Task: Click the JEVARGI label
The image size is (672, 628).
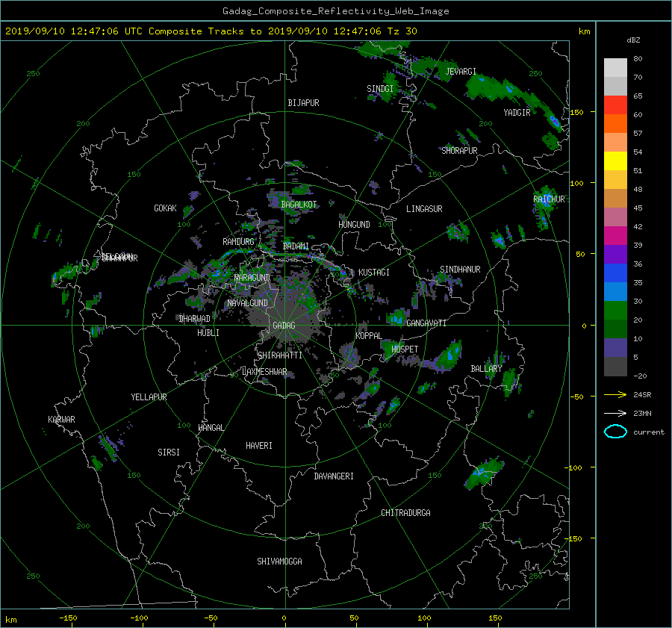Action: tap(461, 72)
